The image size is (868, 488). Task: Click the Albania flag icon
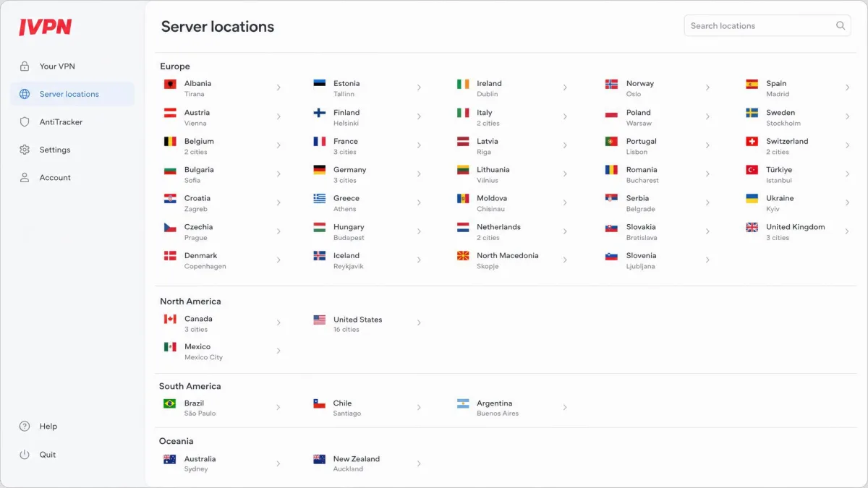pos(170,85)
